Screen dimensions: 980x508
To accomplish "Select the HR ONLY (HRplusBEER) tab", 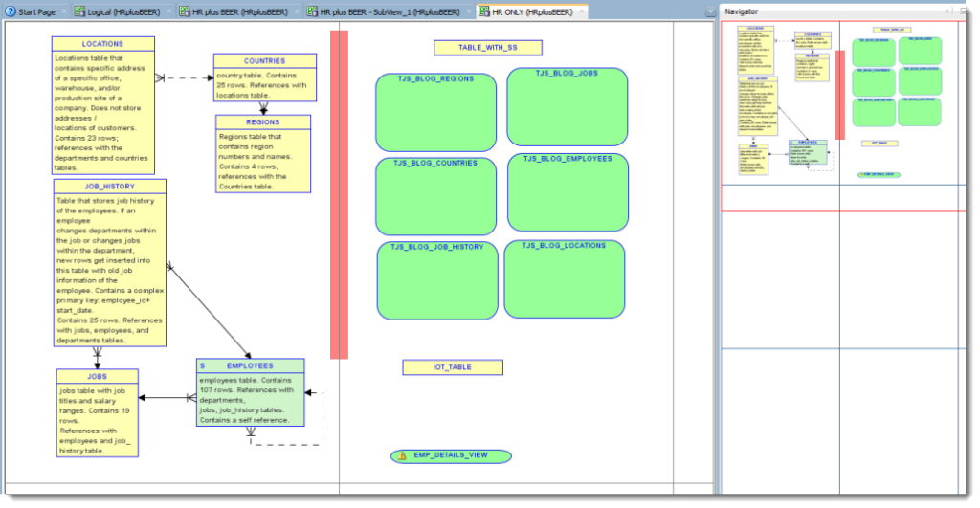I will (531, 11).
